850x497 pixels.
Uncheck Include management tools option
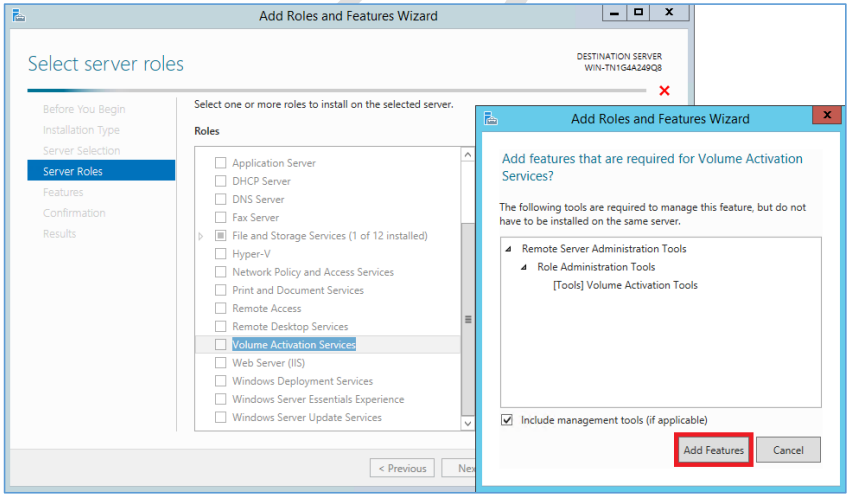507,420
